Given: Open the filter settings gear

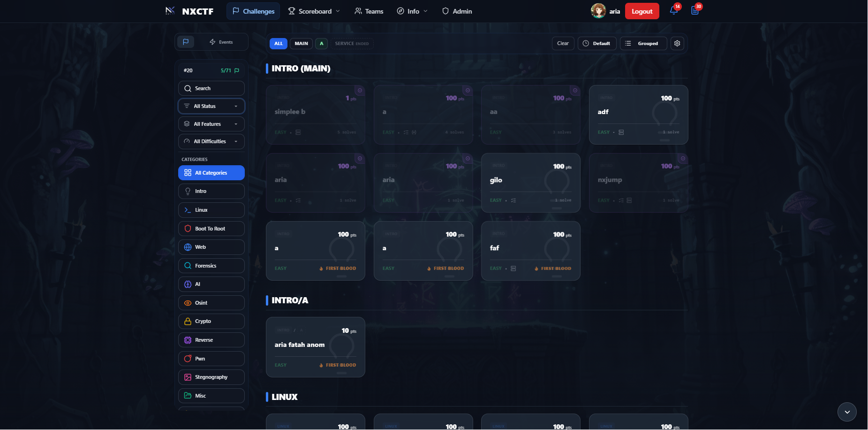Looking at the screenshot, I should (x=677, y=43).
